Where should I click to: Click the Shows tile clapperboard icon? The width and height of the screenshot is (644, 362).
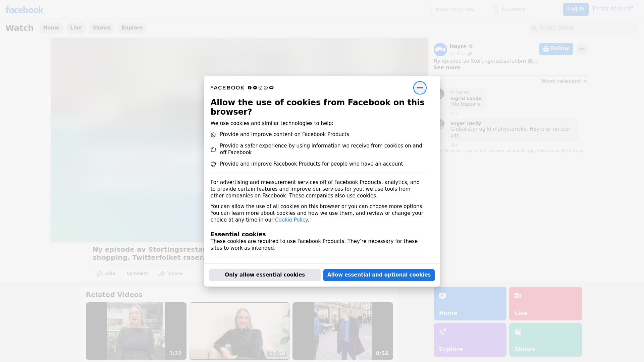[x=518, y=332]
